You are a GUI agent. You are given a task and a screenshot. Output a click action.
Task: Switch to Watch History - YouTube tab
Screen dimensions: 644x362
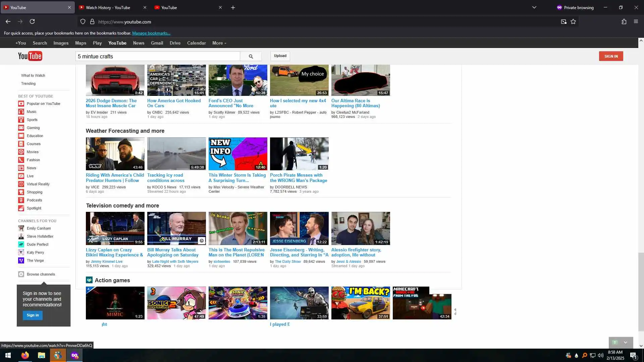[108, 7]
